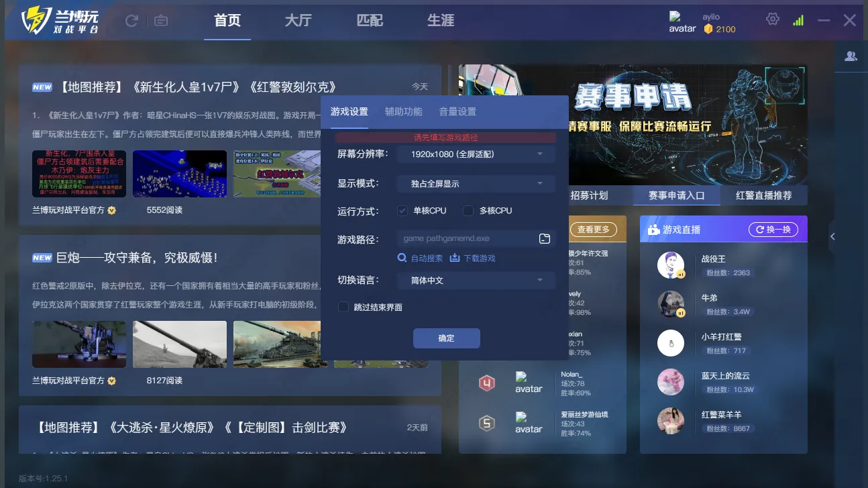The width and height of the screenshot is (868, 488).
Task: Open the first cannon thumbnail in the 巨炮 post
Action: [x=79, y=344]
